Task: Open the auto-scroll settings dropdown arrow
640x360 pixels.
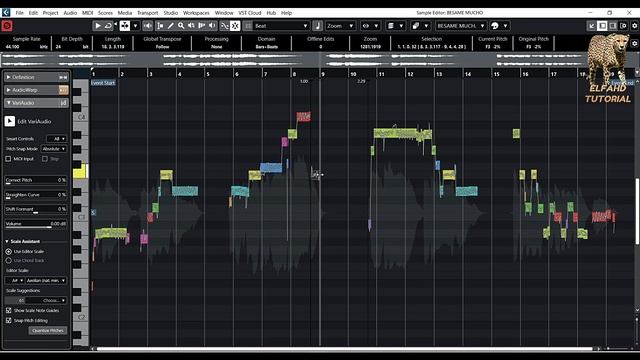Action: [135, 26]
